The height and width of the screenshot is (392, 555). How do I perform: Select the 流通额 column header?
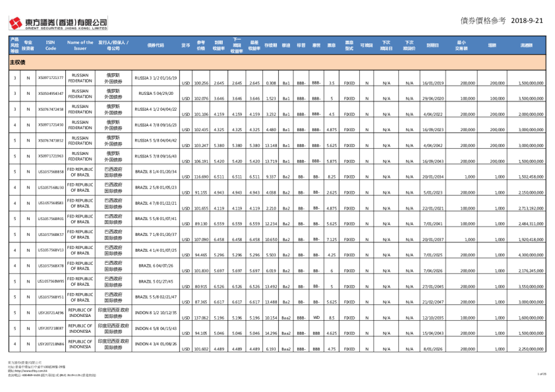[526, 45]
